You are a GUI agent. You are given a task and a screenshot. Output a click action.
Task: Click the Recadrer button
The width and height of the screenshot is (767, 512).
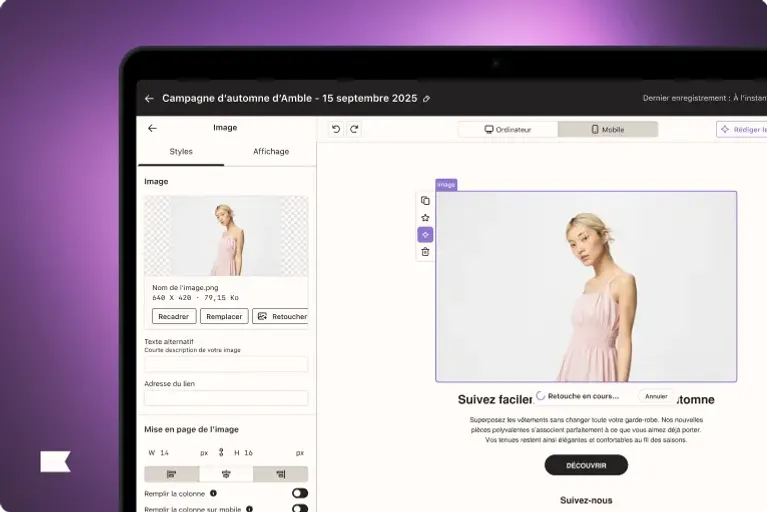coord(174,316)
